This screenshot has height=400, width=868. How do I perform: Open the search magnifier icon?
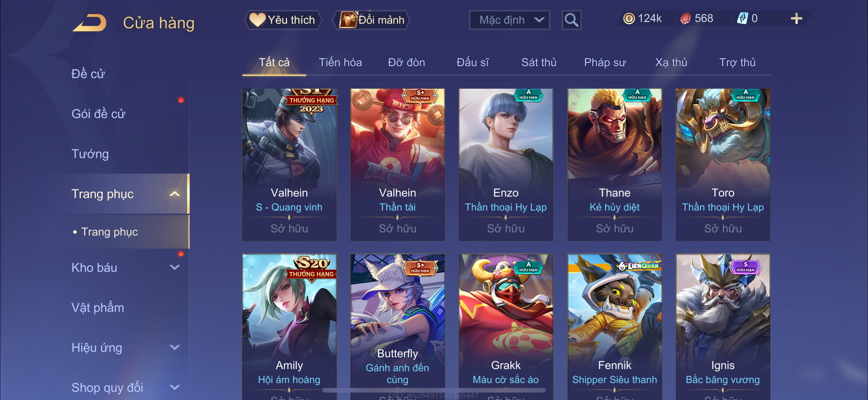pos(571,20)
